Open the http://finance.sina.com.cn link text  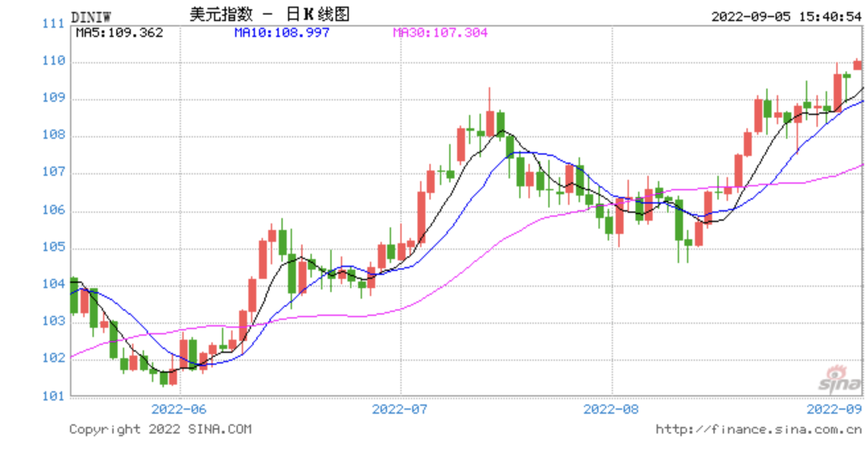click(x=758, y=430)
